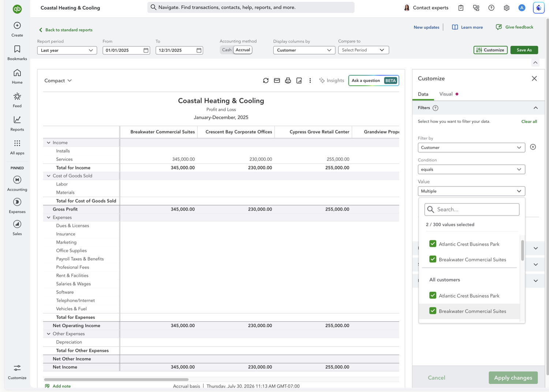Open Condition equals dropdown
Image resolution: width=549 pixels, height=392 pixels.
(x=471, y=169)
